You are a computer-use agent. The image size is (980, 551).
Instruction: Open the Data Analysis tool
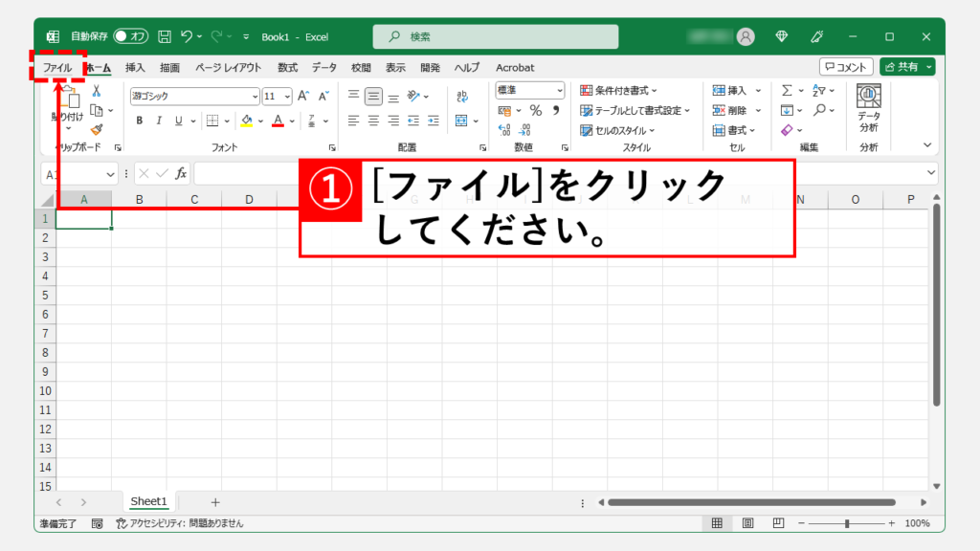coord(868,108)
